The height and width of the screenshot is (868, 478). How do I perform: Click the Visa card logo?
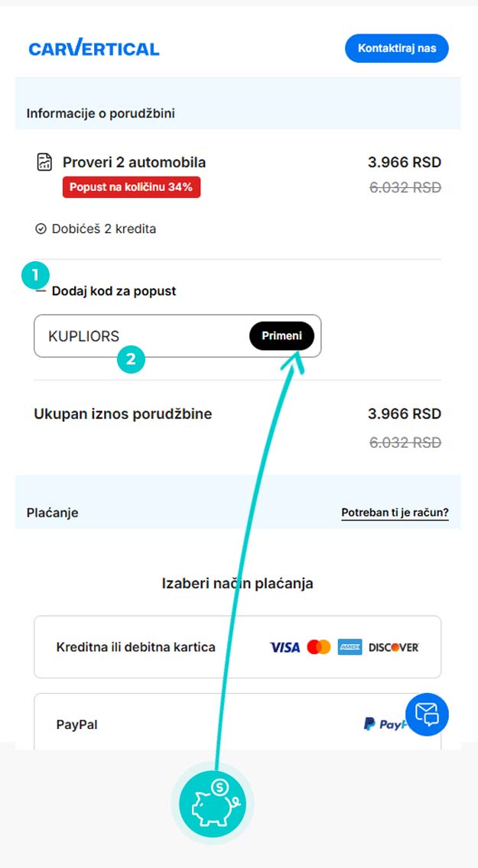pos(285,647)
